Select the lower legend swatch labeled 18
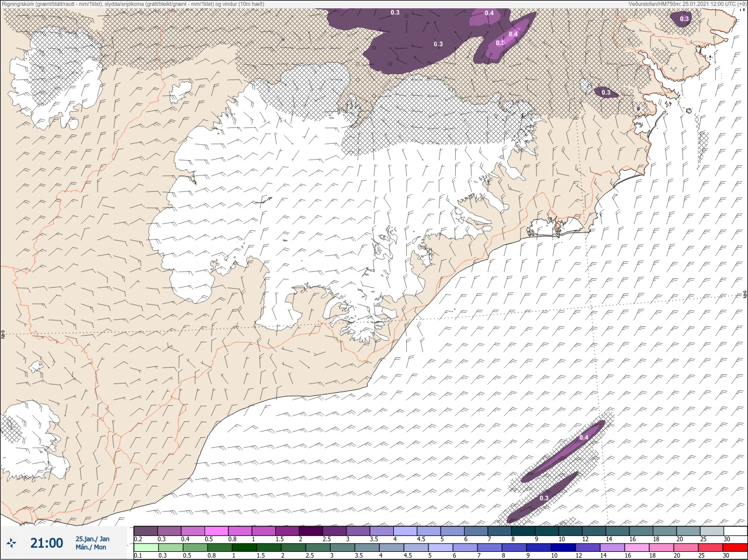Screen dimensions: 748x560 coord(662,548)
